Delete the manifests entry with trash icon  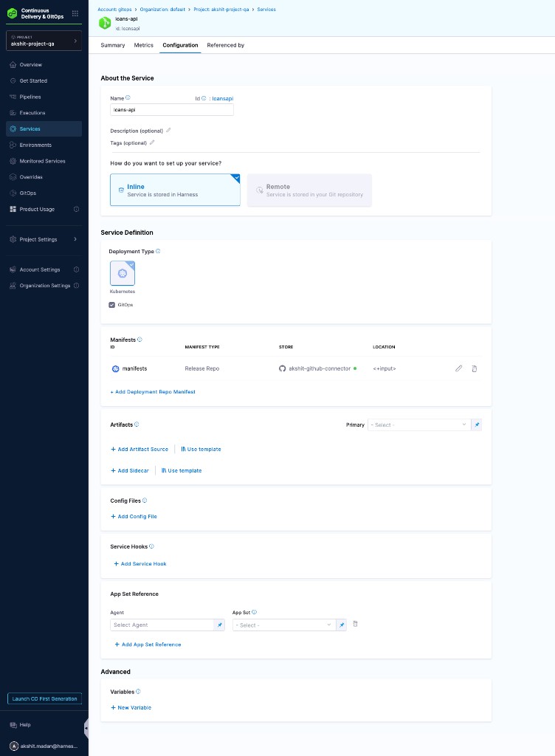(x=474, y=368)
